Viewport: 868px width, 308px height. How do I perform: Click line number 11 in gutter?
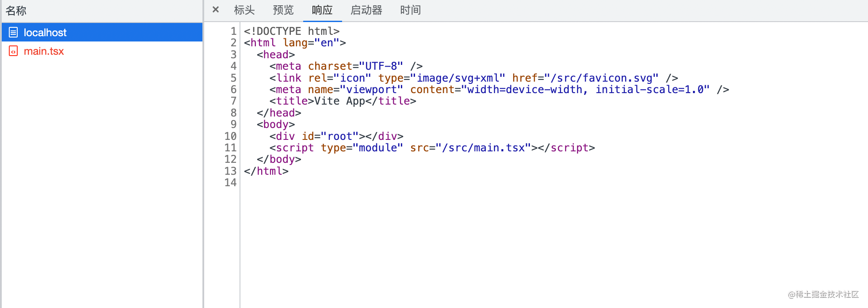[231, 148]
